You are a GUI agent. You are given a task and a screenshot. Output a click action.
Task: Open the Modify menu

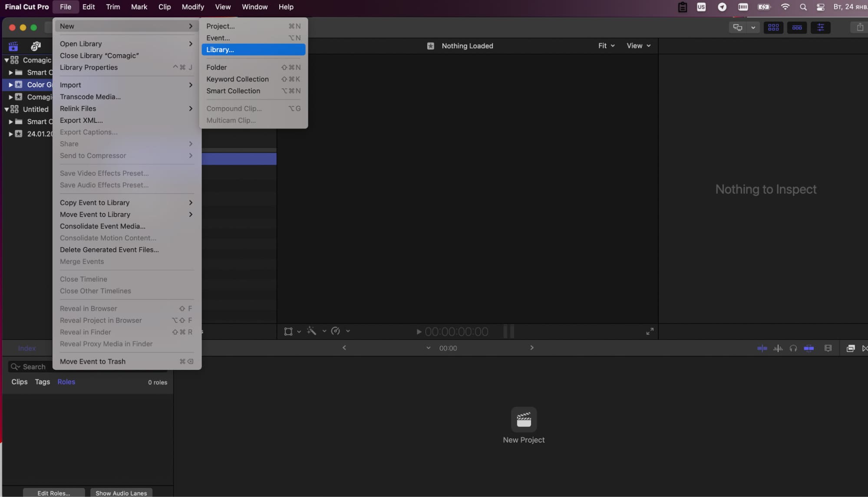(x=193, y=7)
